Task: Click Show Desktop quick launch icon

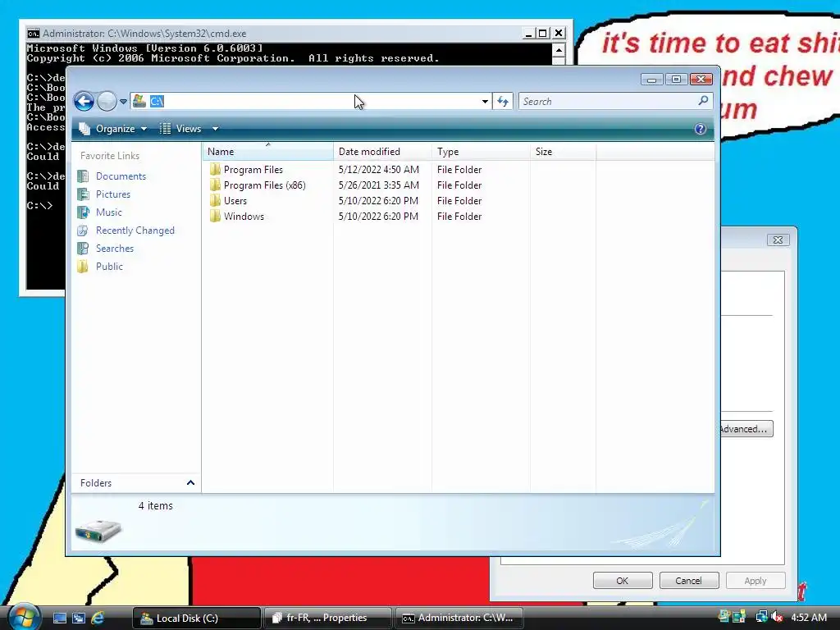Action: (59, 619)
